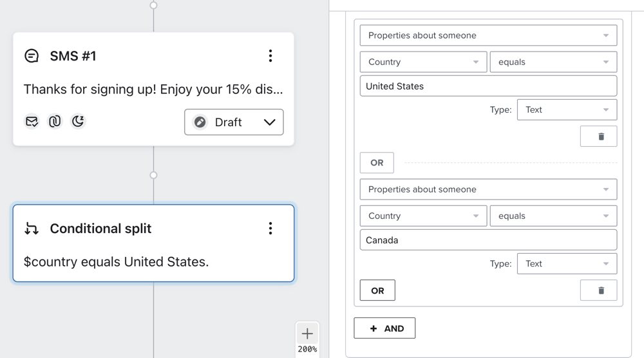Open the Draft status dropdown on SMS #1

[234, 122]
